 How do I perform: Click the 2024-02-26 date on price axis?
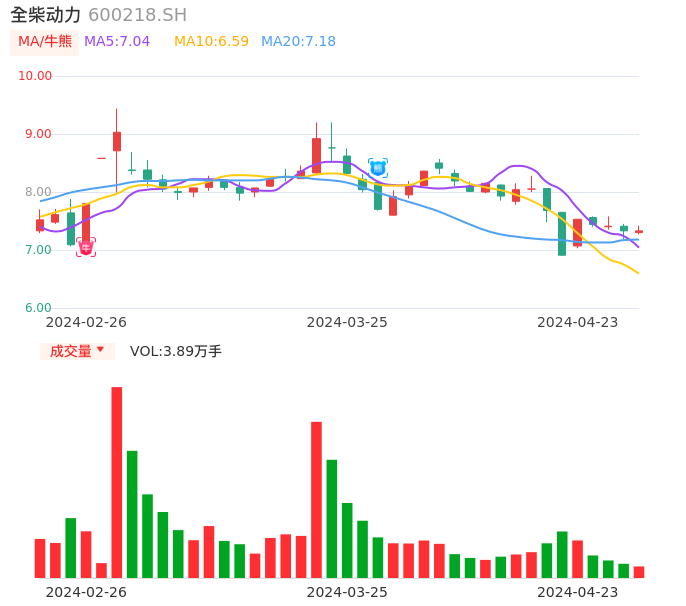click(86, 322)
